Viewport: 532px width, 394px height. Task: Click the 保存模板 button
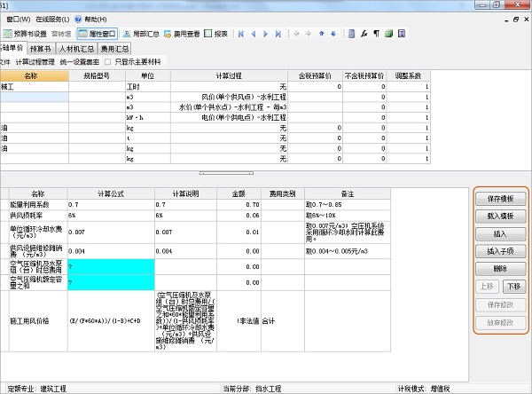(501, 199)
